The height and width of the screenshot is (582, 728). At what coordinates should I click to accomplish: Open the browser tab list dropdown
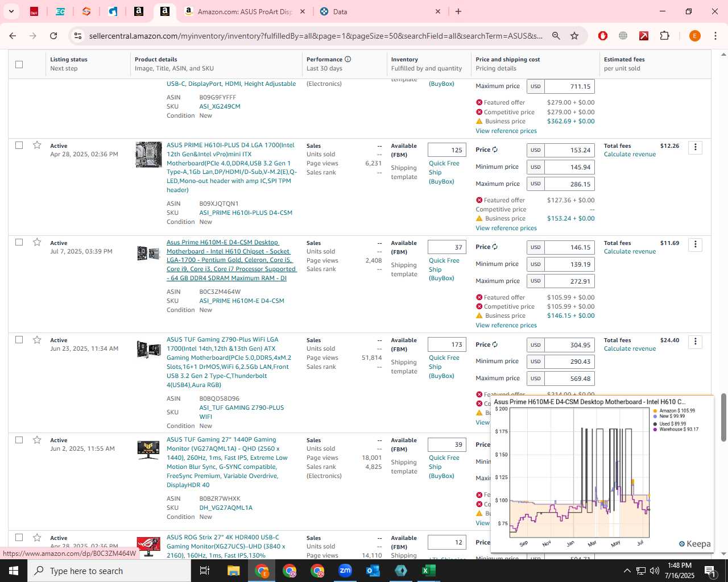pyautogui.click(x=11, y=11)
